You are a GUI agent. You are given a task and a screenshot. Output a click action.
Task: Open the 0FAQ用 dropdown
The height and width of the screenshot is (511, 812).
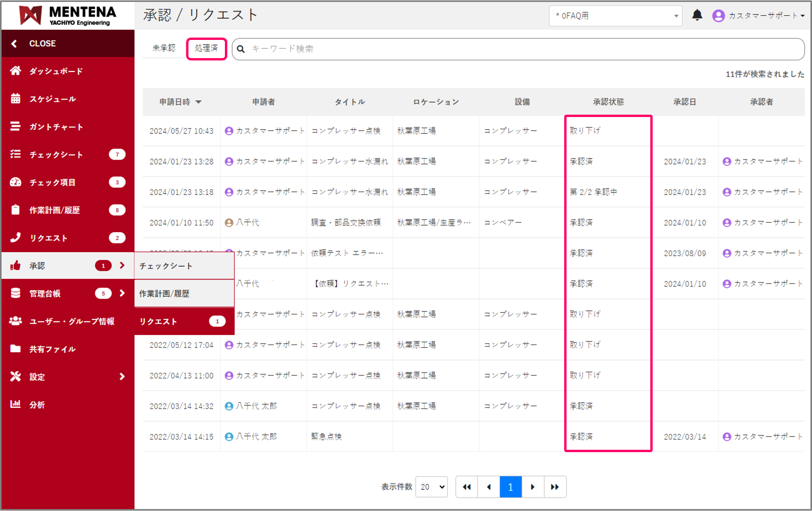click(x=615, y=16)
